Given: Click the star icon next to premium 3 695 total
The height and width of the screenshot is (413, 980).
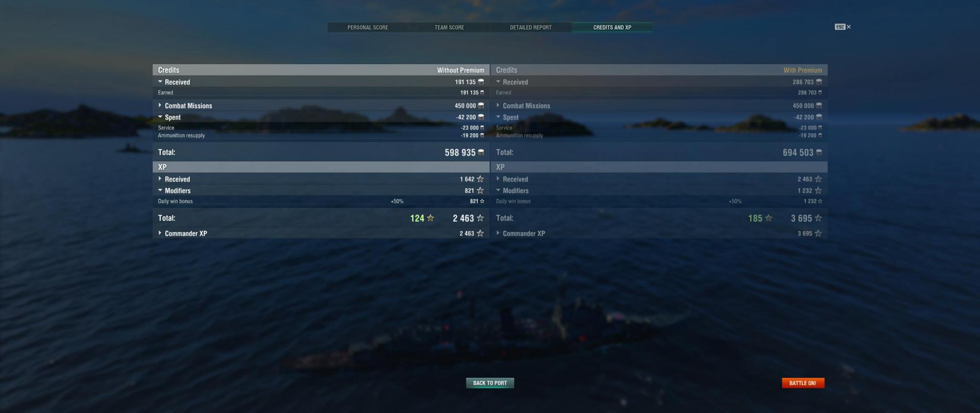Looking at the screenshot, I should click(x=818, y=218).
